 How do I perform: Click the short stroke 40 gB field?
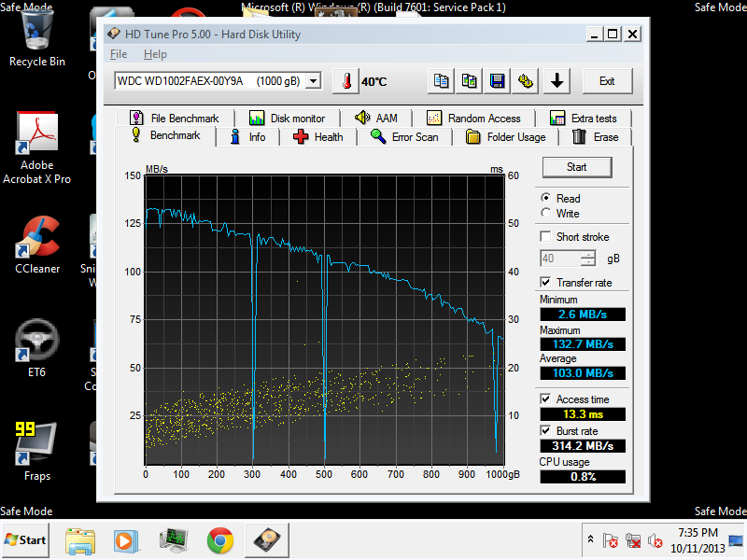click(x=561, y=259)
